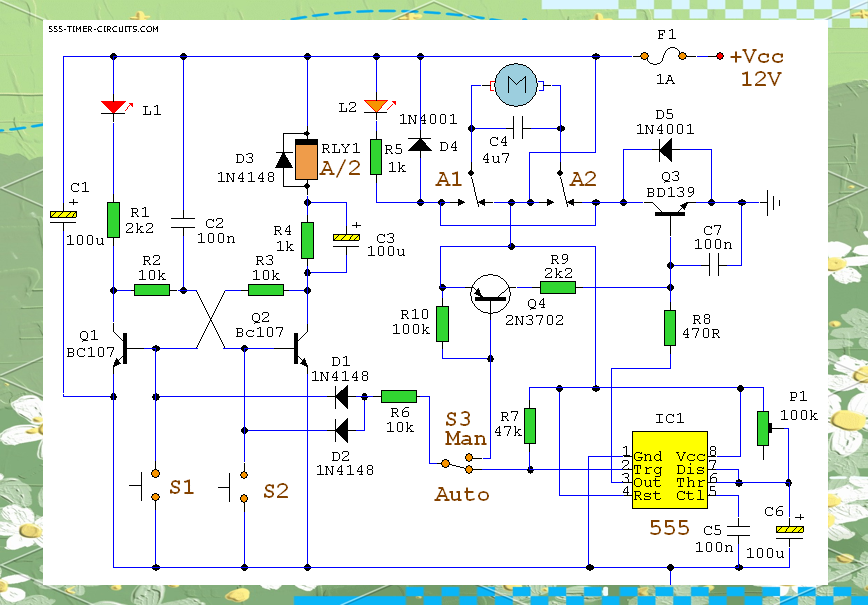This screenshot has height=605, width=868.
Task: Select the orange relay coil RLY1
Action: point(306,160)
